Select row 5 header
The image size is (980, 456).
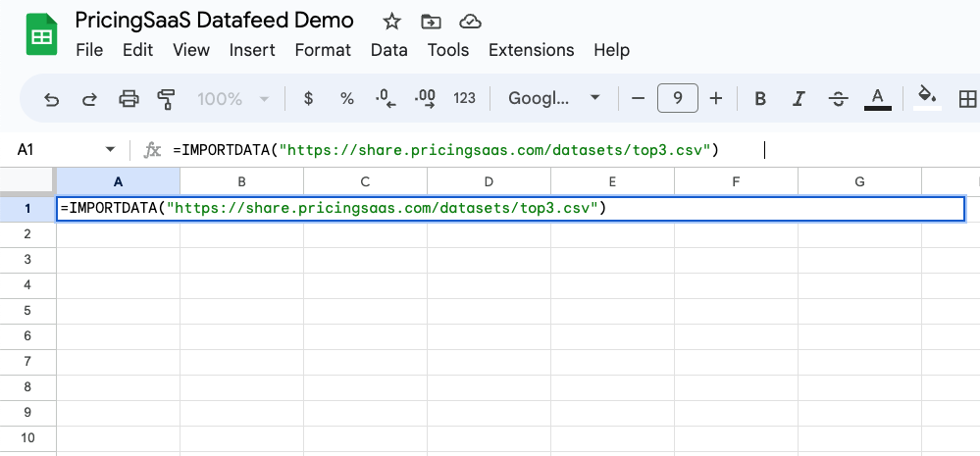[x=27, y=311]
